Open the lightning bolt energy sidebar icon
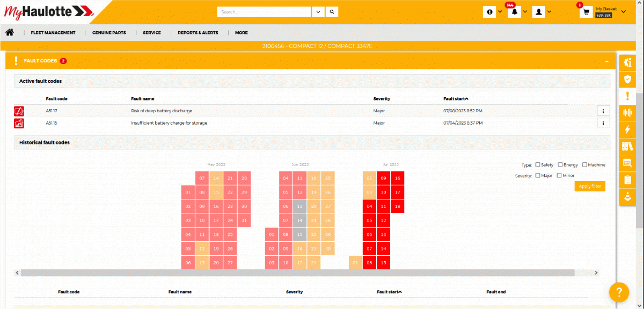The height and width of the screenshot is (309, 644). point(626,130)
